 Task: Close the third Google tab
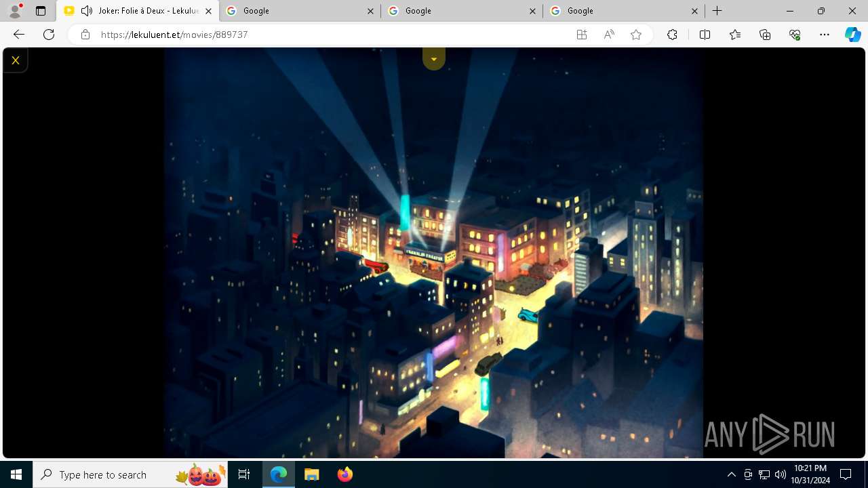pyautogui.click(x=694, y=11)
